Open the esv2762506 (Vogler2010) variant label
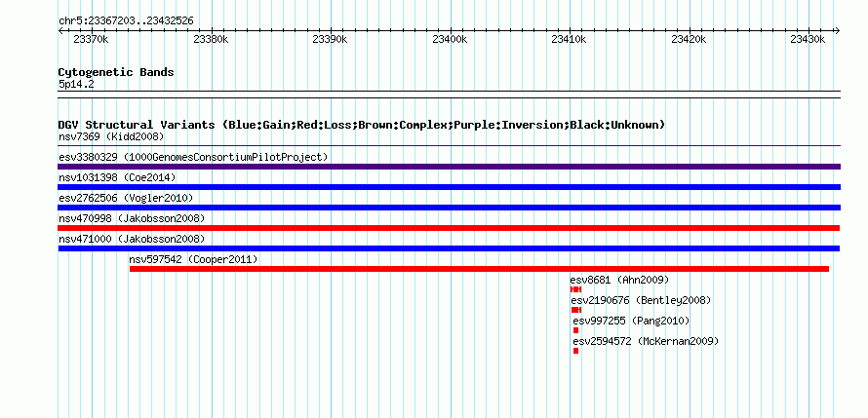868x418 pixels. [126, 198]
